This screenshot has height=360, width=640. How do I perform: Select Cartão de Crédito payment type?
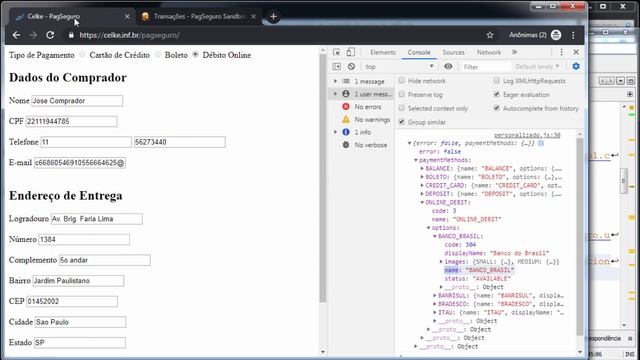(82, 54)
